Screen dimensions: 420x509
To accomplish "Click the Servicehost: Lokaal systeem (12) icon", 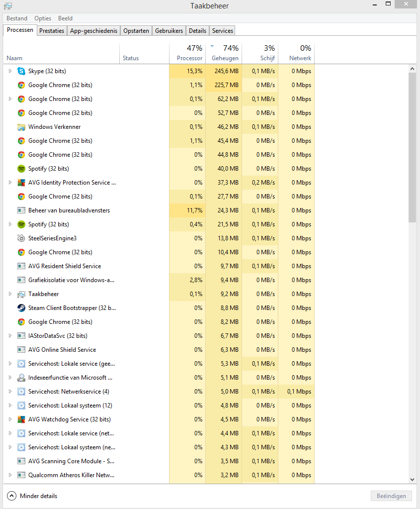I will click(x=21, y=406).
